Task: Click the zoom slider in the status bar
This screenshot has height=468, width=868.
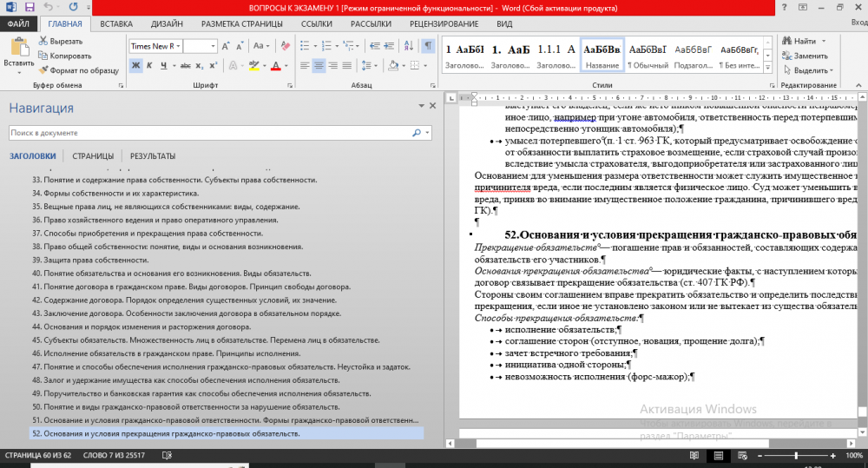Action: point(796,456)
